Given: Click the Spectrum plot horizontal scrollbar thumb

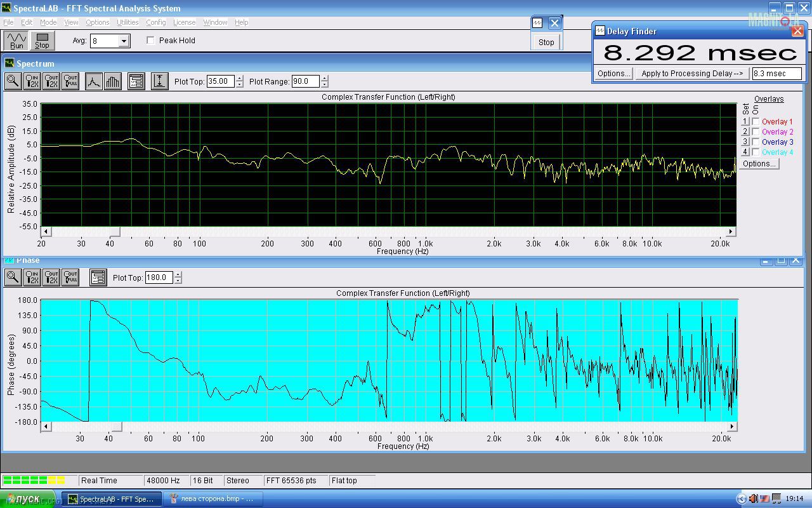Looking at the screenshot, I should pyautogui.click(x=115, y=232).
